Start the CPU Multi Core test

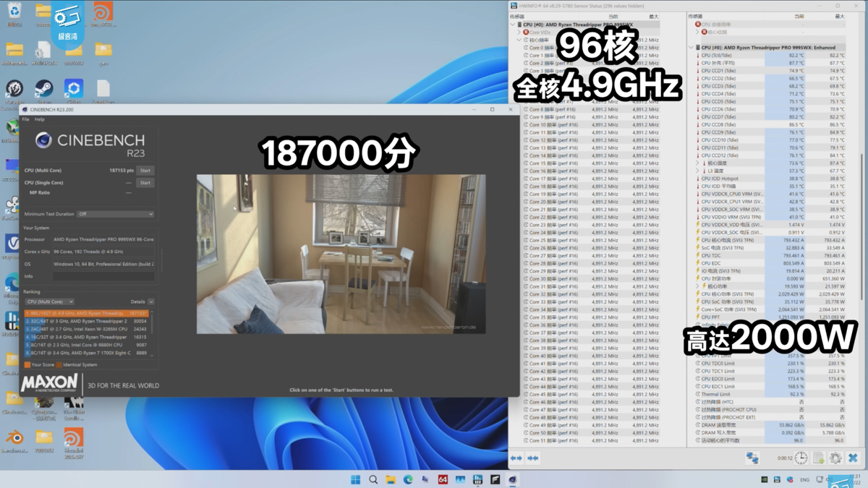145,171
